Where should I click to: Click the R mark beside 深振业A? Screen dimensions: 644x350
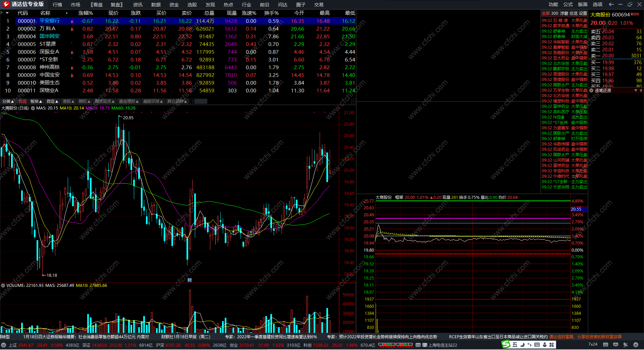click(x=72, y=53)
